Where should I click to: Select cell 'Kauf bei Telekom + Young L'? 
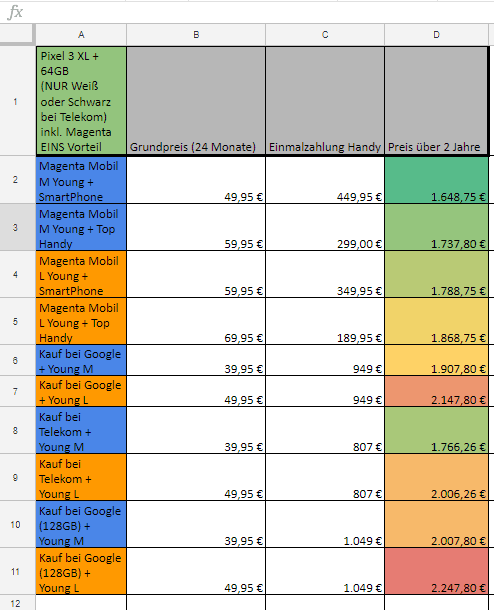click(x=81, y=477)
